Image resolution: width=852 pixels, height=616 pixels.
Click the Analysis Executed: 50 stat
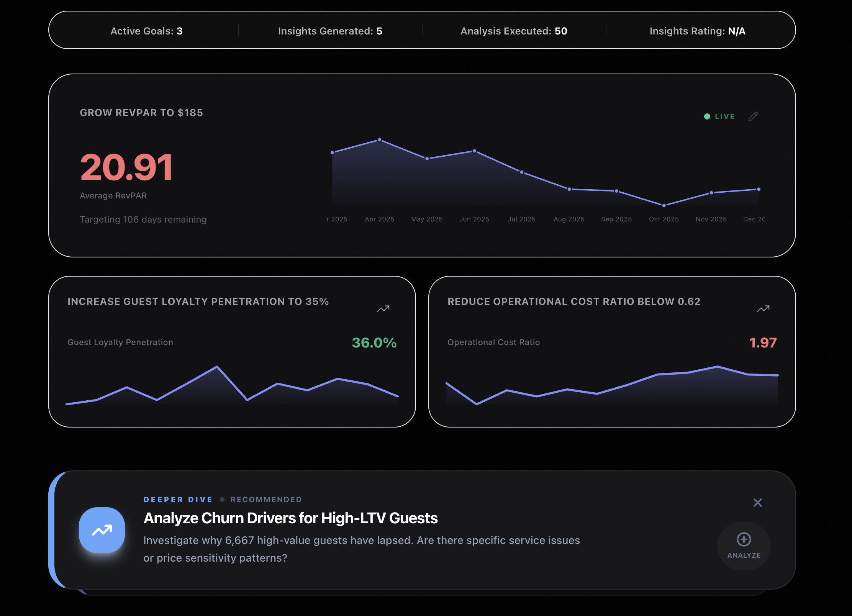pos(514,31)
